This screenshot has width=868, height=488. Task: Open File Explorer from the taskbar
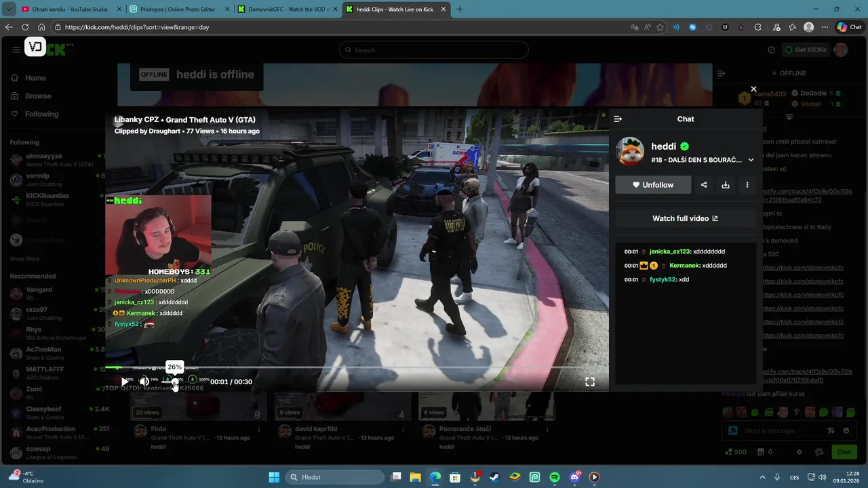click(415, 477)
